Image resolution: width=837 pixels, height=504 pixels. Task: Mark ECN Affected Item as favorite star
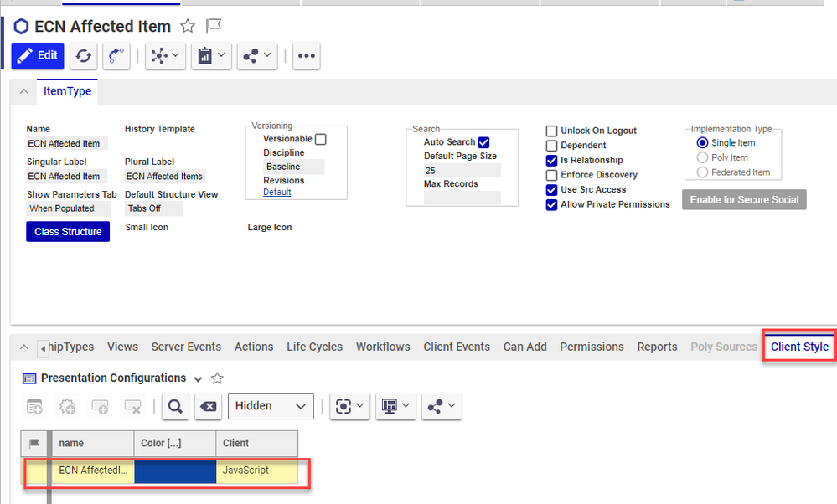point(188,27)
